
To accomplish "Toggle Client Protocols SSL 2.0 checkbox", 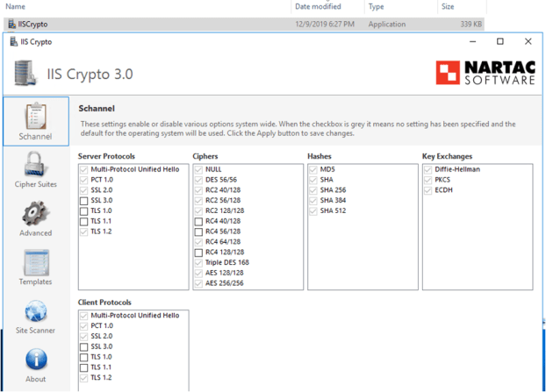I will coord(83,337).
